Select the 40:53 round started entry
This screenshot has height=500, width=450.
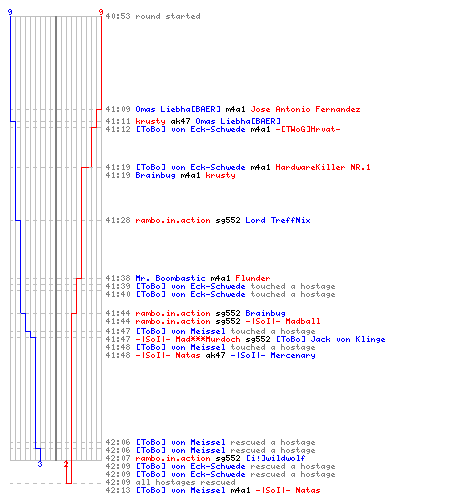tap(153, 16)
